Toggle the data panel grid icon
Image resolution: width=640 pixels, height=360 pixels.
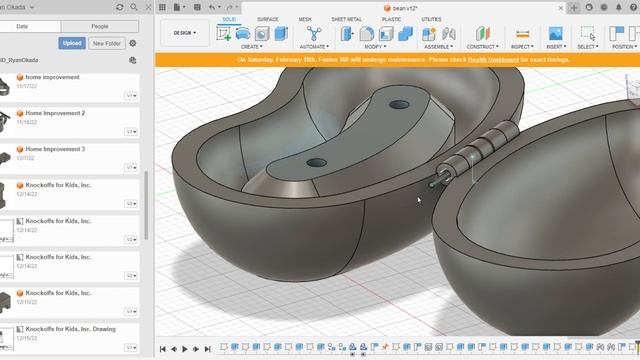pos(162,7)
